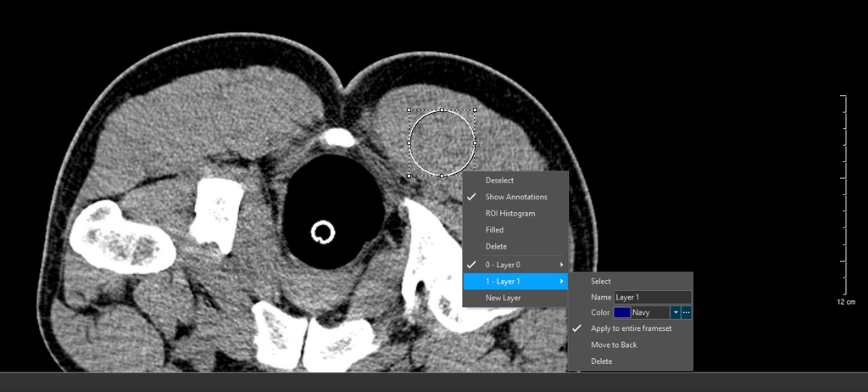The image size is (868, 392).
Task: Click the circular ROI annotation outline
Action: (x=419, y=120)
